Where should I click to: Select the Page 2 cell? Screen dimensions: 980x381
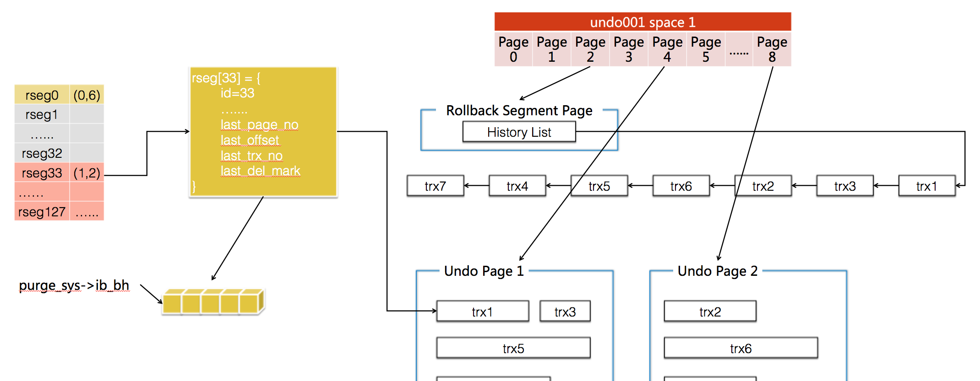[x=590, y=49]
